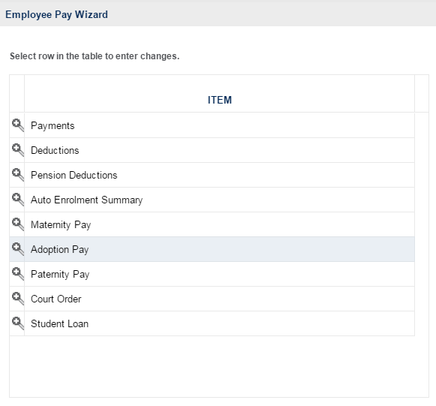Click the Employee Pay Wizard title
Image resolution: width=436 pixels, height=406 pixels.
pos(57,15)
